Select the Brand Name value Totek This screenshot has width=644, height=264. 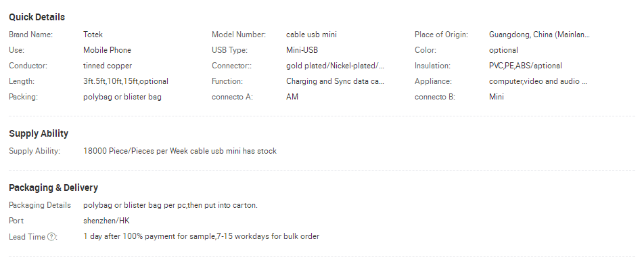(x=93, y=35)
